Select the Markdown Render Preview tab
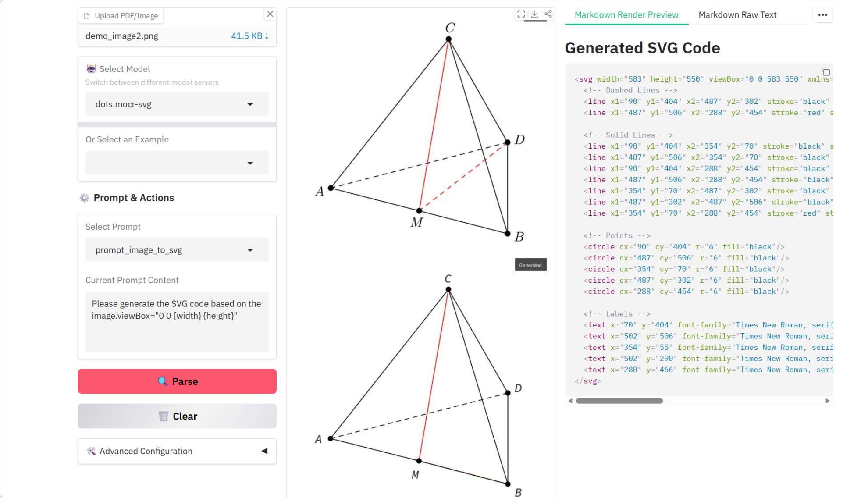This screenshot has width=868, height=498. [x=626, y=15]
